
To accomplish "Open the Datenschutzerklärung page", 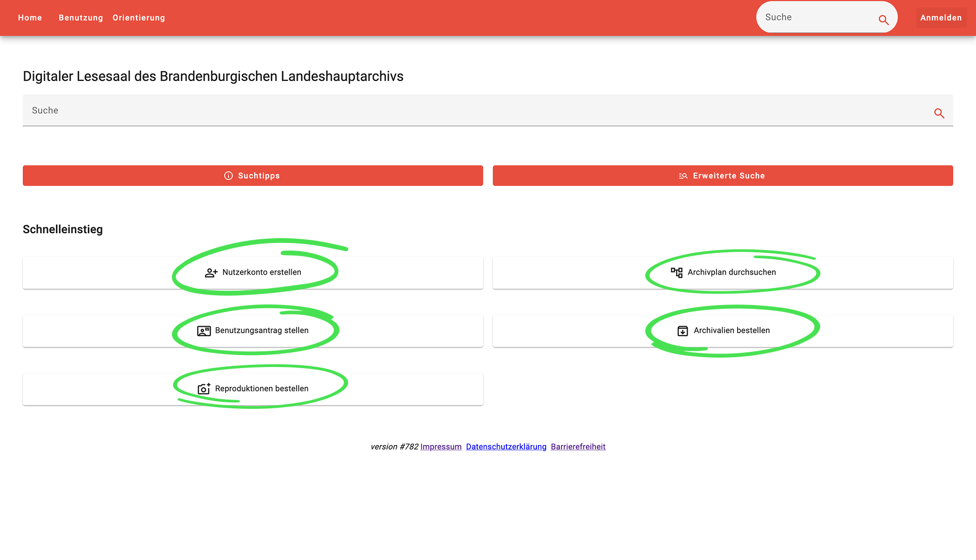I will (506, 446).
